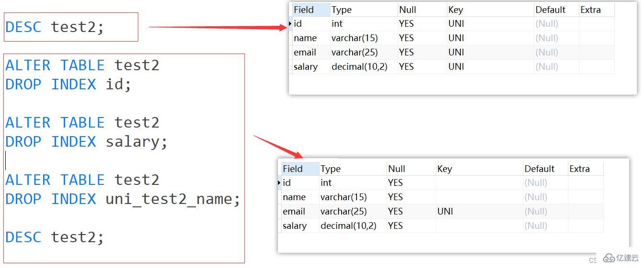Image resolution: width=644 pixels, height=268 pixels.
Task: Click the Extra column header in top grid
Action: (x=597, y=10)
